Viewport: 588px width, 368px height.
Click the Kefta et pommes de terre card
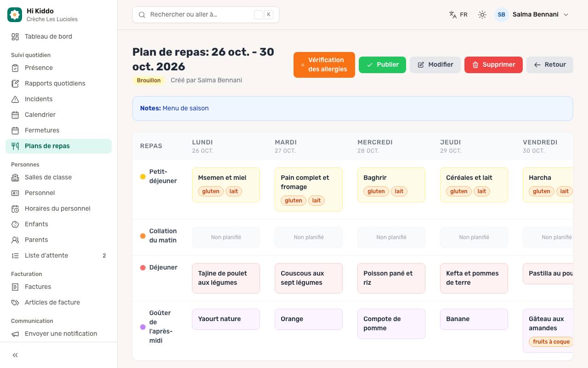coord(474,278)
